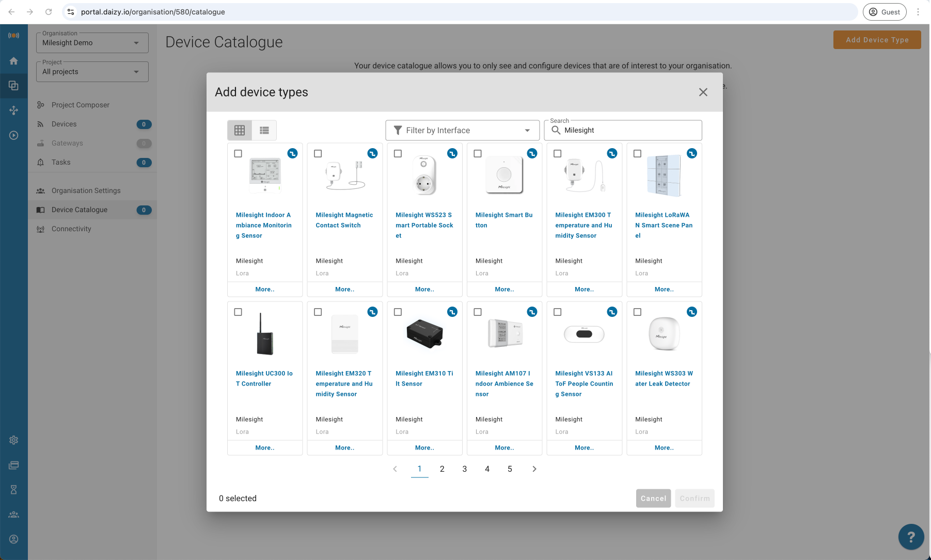Open the Project dropdown showing All projects
The image size is (931, 560).
(92, 72)
